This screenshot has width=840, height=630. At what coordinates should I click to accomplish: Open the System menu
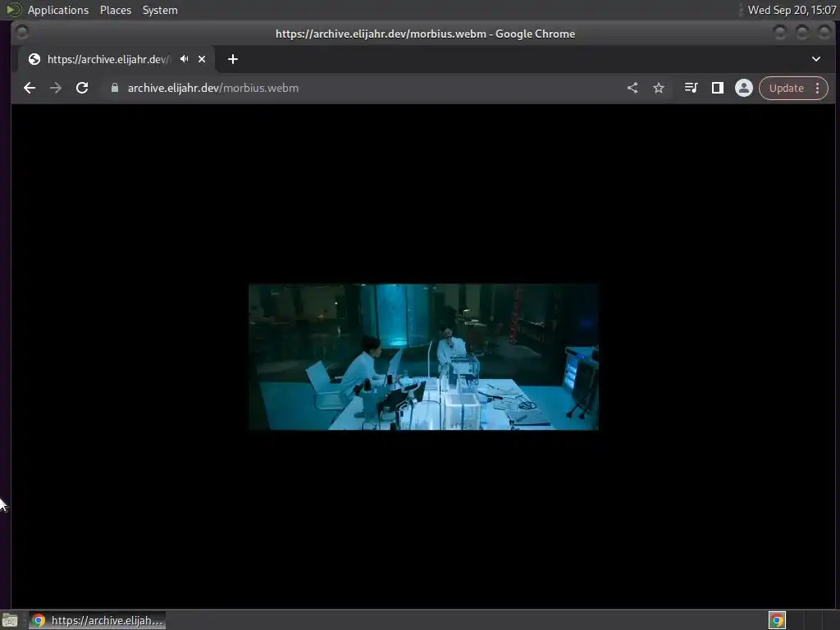pyautogui.click(x=160, y=10)
